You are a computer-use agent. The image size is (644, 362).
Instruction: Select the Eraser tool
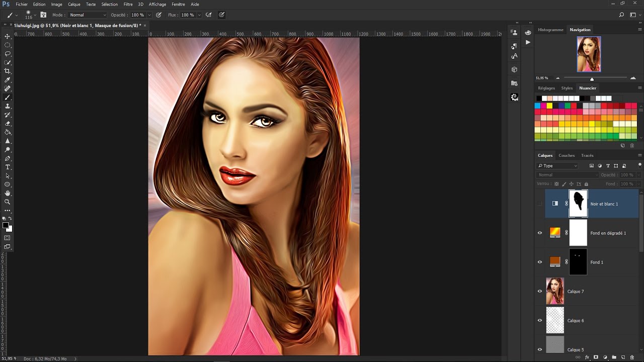point(8,123)
